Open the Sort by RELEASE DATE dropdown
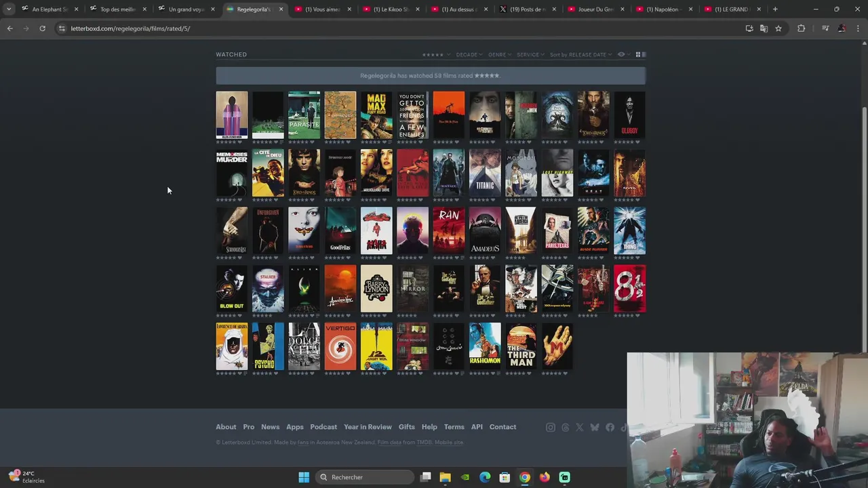Image resolution: width=868 pixels, height=488 pixels. click(580, 54)
